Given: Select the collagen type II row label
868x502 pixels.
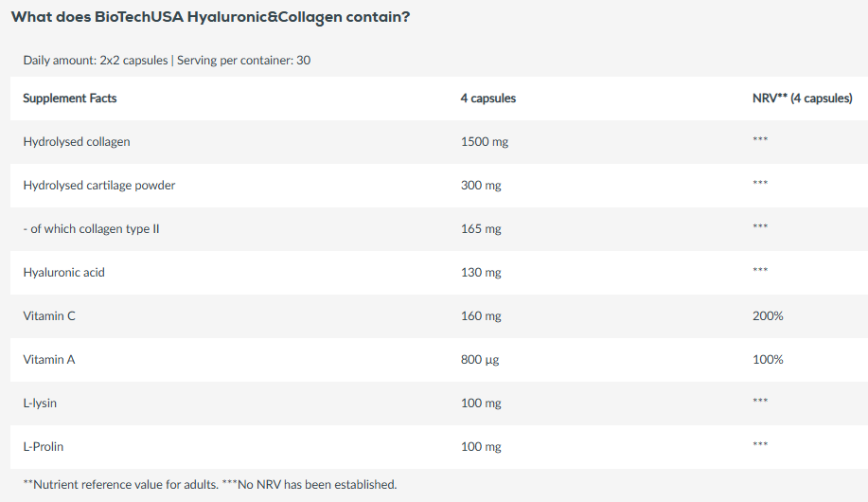Looking at the screenshot, I should pos(91,229).
